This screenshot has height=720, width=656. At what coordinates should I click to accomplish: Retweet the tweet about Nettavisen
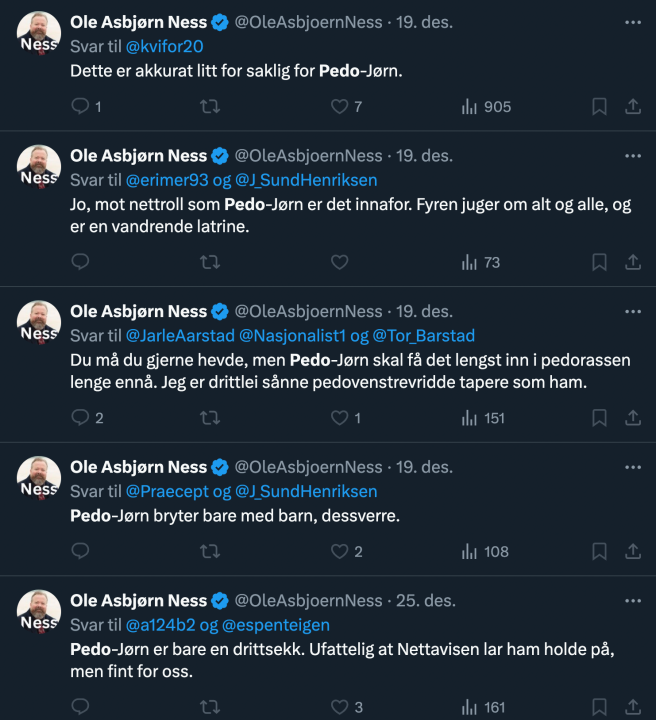click(x=210, y=707)
